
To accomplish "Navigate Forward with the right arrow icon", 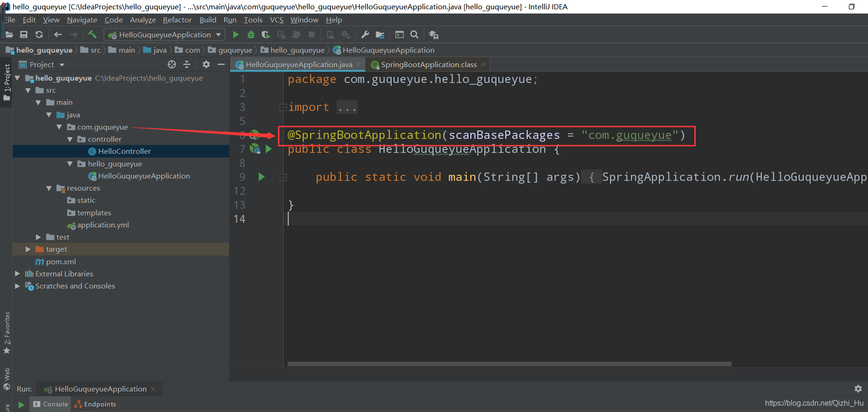I will click(x=74, y=34).
